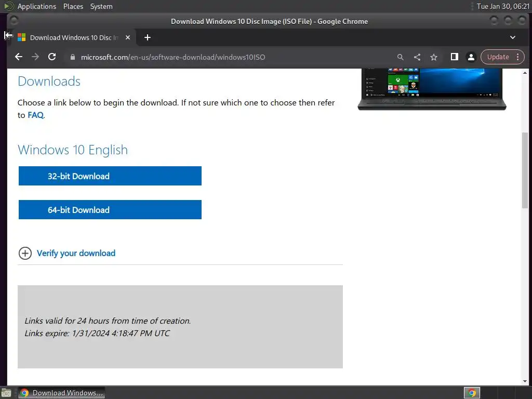Select the Download Windows 10 Disc tab
This screenshot has height=399, width=532.
coord(74,37)
